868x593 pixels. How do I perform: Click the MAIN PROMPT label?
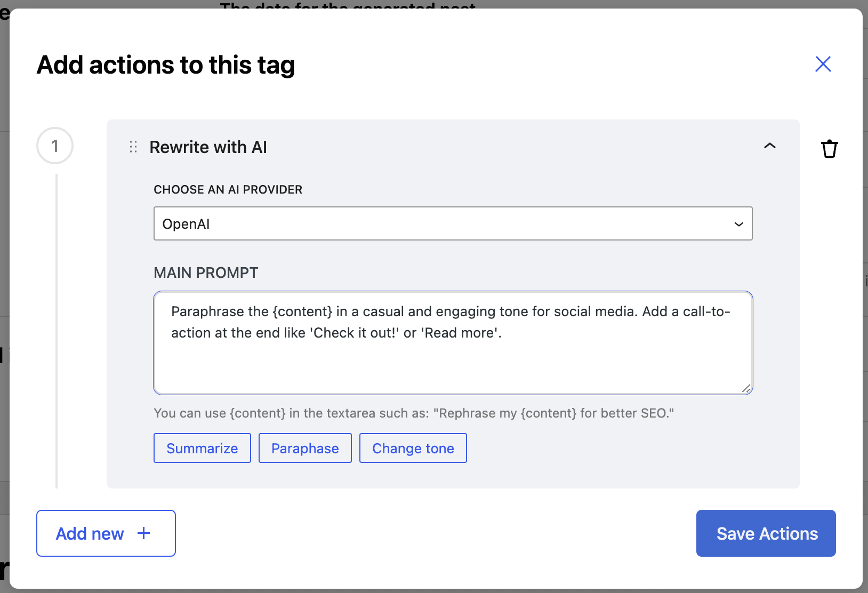(x=206, y=273)
